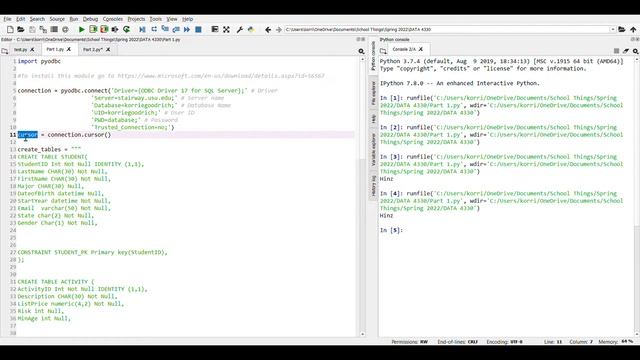Browse console tabs icon
Screen dimensions: 640x360
pyautogui.click(x=383, y=51)
